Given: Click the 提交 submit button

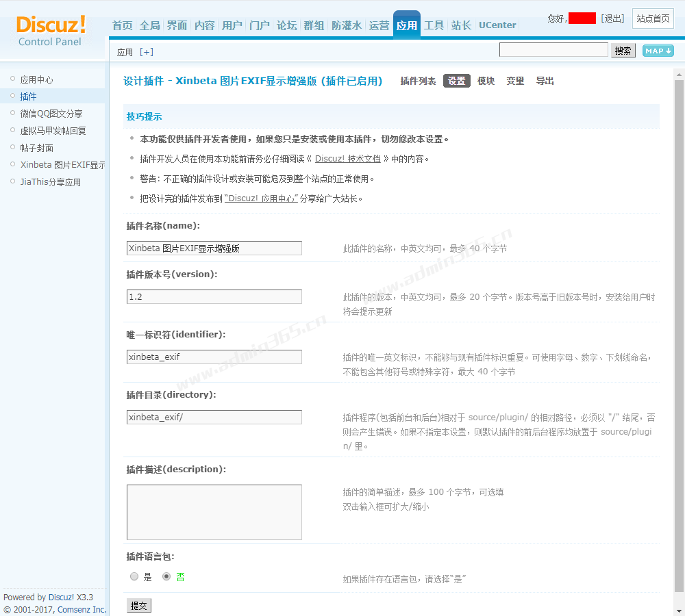Looking at the screenshot, I should click(139, 606).
